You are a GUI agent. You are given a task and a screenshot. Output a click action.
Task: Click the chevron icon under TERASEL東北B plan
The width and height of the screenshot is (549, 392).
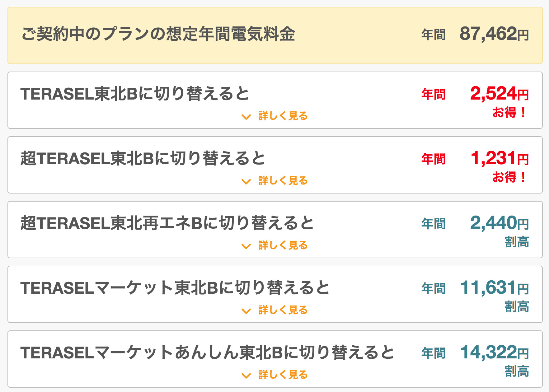click(x=246, y=117)
